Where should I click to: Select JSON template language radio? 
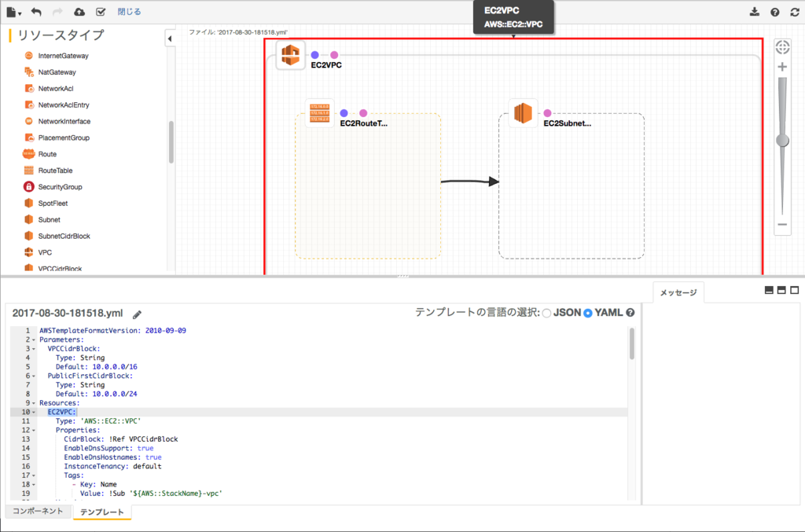pos(547,313)
